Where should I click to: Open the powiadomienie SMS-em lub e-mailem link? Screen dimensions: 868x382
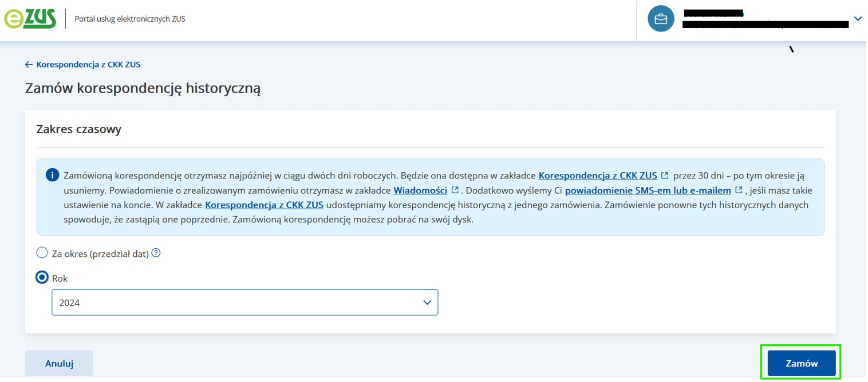click(648, 190)
